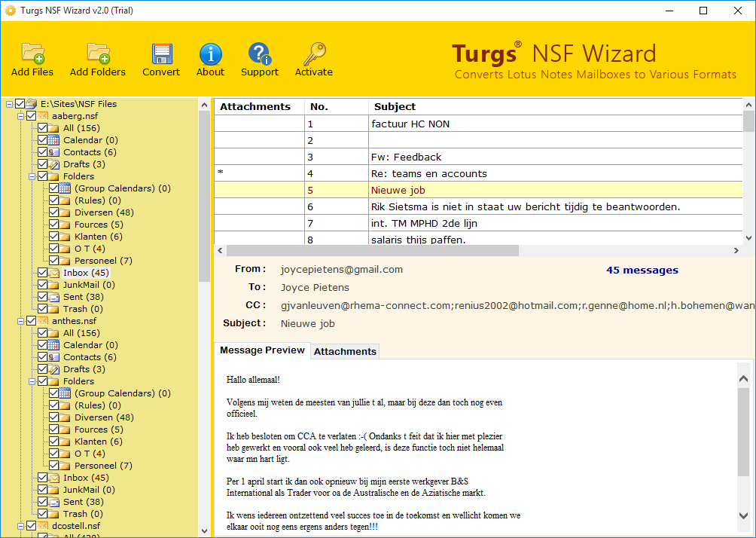Screen dimensions: 756x538
Task: Select the "factuur HC NON" message
Action: pos(478,124)
